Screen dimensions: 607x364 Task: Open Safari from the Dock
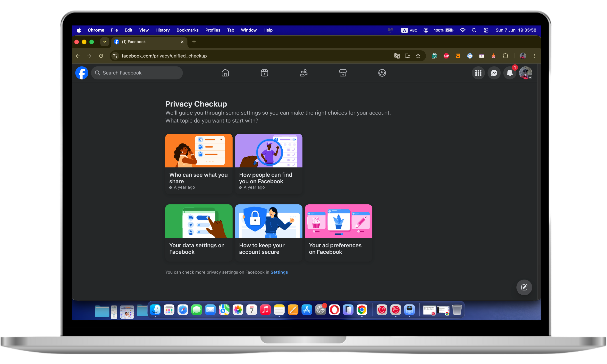pyautogui.click(x=183, y=310)
